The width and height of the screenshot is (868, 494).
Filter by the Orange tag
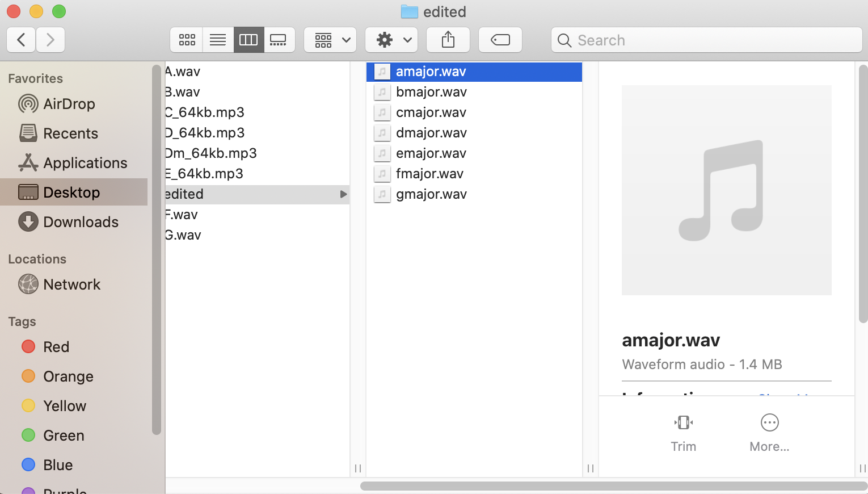(x=74, y=376)
